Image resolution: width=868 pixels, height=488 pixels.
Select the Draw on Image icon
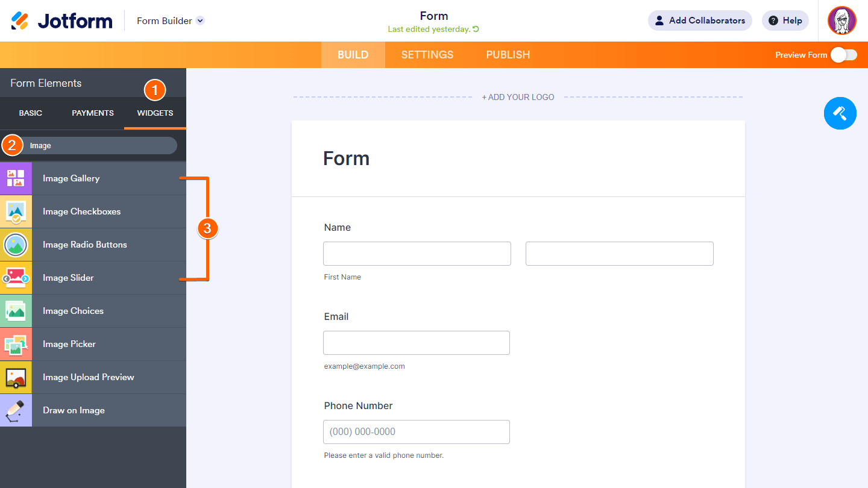coord(16,410)
